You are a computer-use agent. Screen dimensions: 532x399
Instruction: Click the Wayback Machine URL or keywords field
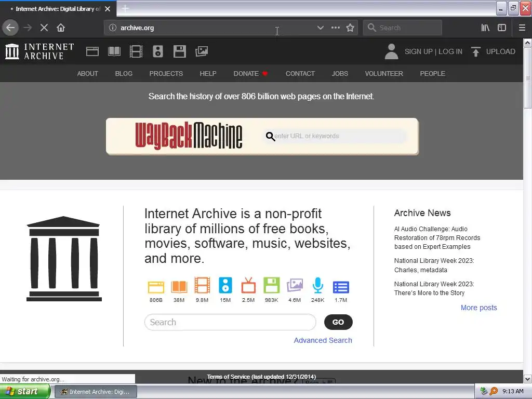[335, 136]
